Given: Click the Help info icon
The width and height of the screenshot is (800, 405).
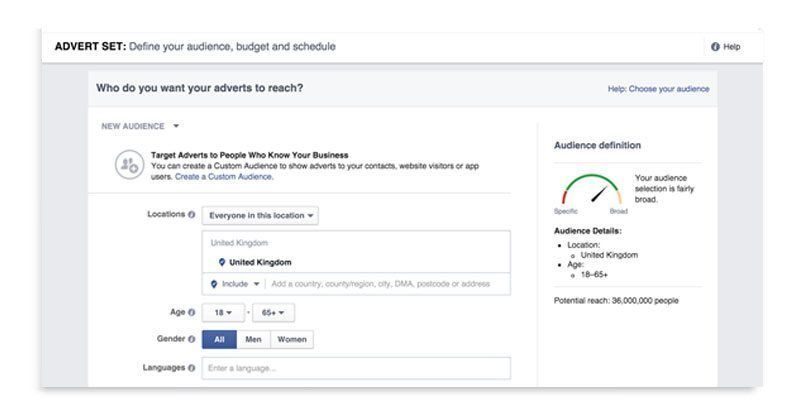Looking at the screenshot, I should 715,46.
